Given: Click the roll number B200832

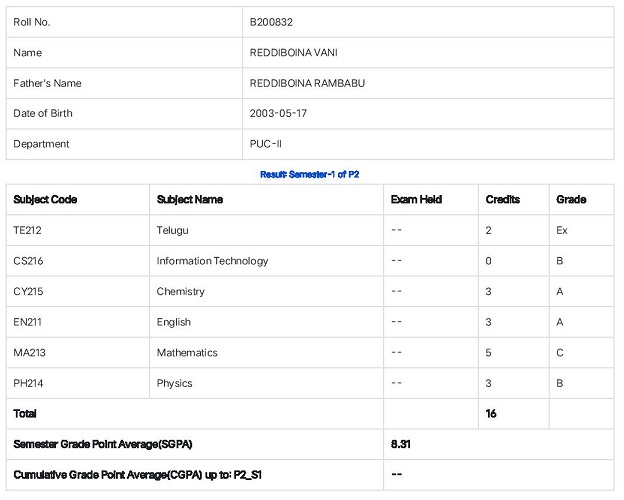Looking at the screenshot, I should [x=271, y=22].
